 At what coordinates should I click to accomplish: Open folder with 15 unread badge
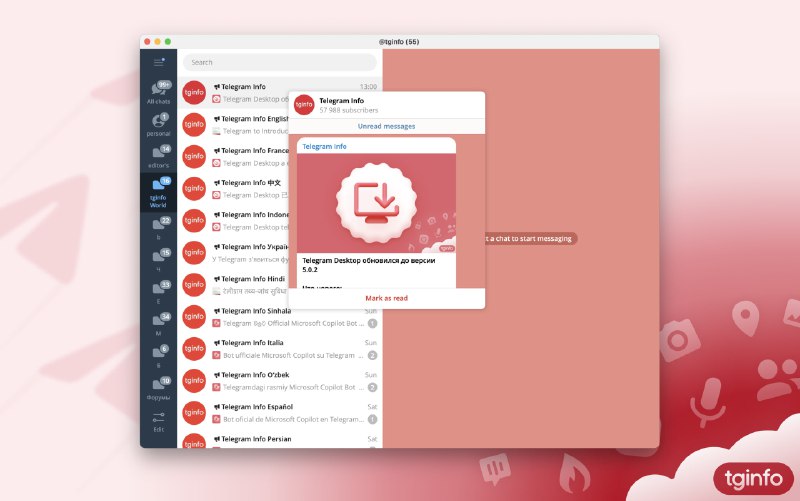click(x=159, y=260)
